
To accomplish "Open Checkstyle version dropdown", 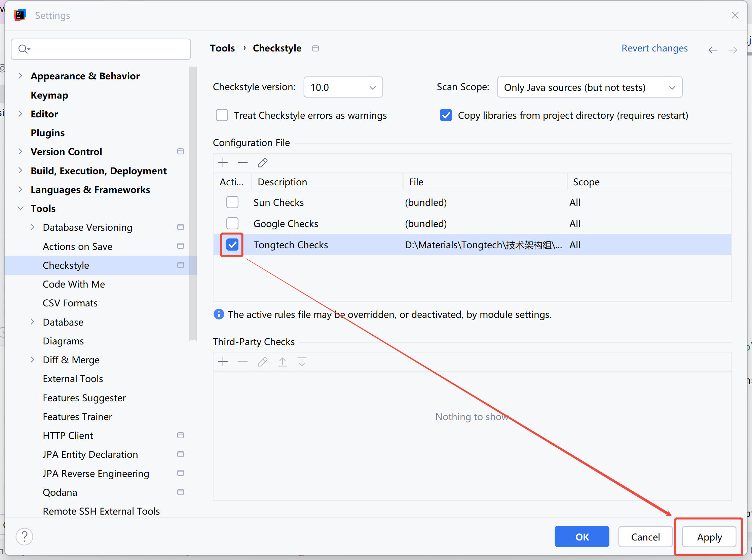I will point(343,87).
